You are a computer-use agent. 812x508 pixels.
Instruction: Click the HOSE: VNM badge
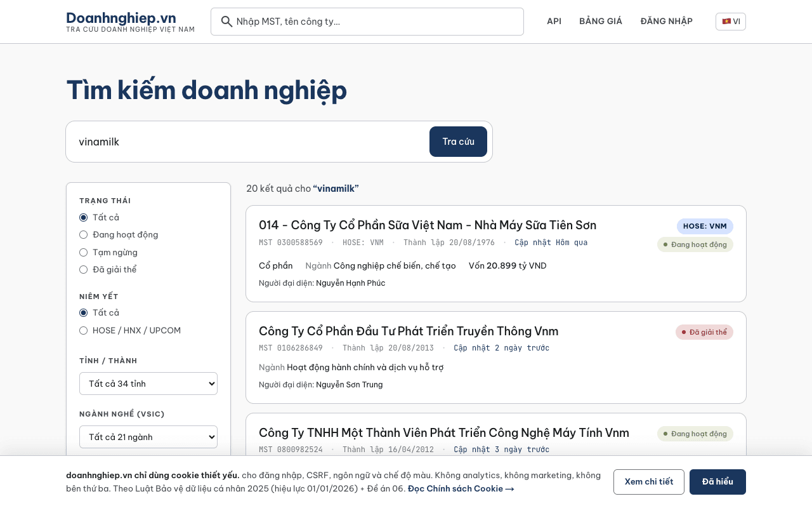[705, 226]
